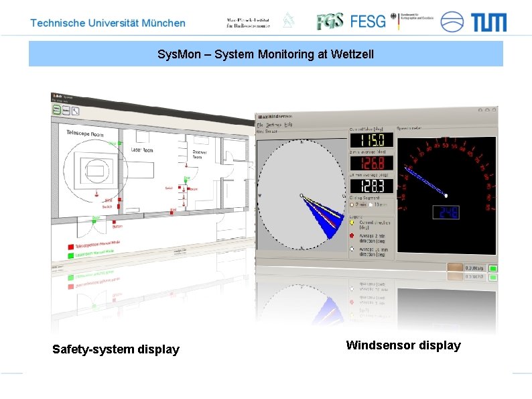Click the FESG logo
The height and width of the screenshot is (399, 532).
pos(368,21)
